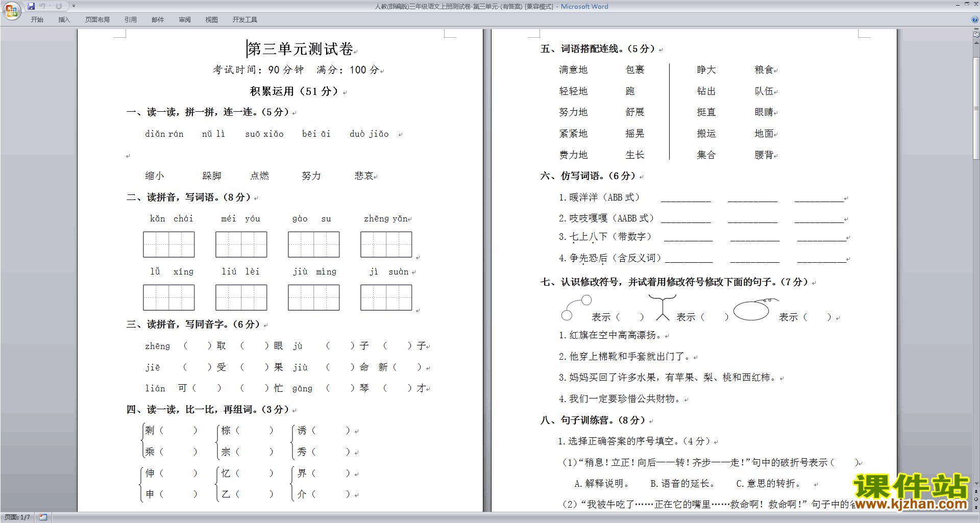Open the 开发工具 ribbon tab
This screenshot has height=523, width=980.
(x=245, y=19)
